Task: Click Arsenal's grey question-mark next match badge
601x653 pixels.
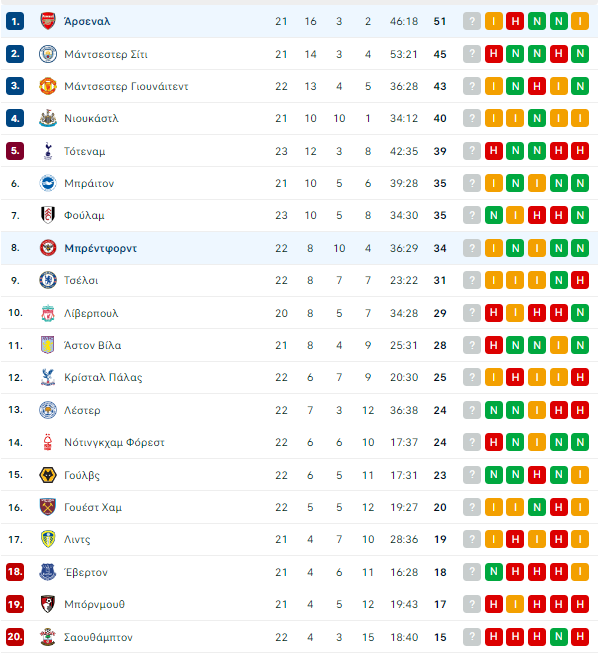Action: click(x=472, y=21)
